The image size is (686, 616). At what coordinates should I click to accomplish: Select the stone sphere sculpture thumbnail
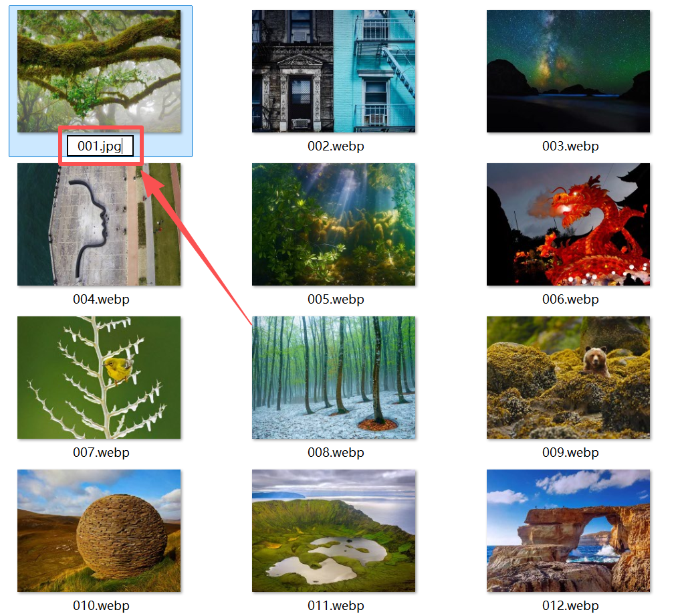(99, 530)
